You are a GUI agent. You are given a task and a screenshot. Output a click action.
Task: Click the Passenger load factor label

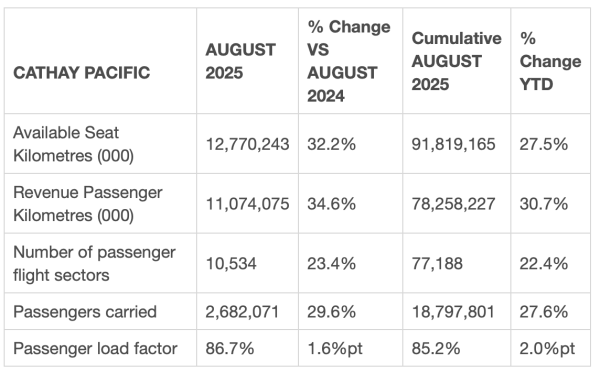pos(95,349)
